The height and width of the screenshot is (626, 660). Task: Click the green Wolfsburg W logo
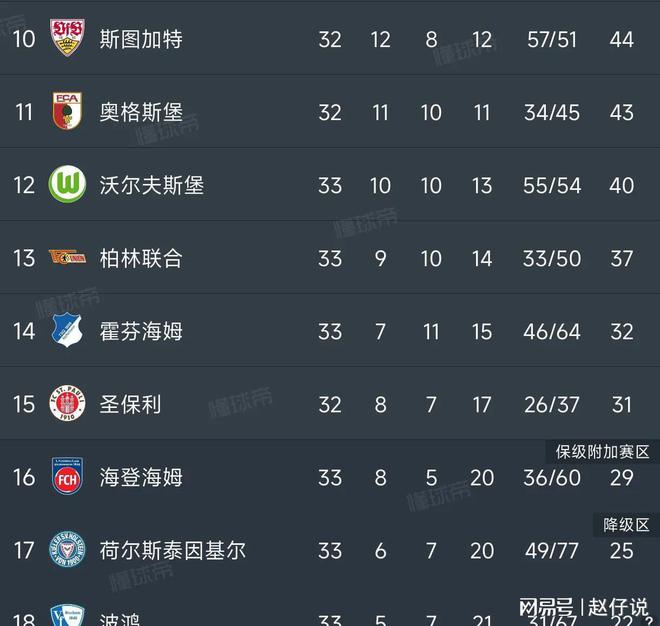(67, 184)
